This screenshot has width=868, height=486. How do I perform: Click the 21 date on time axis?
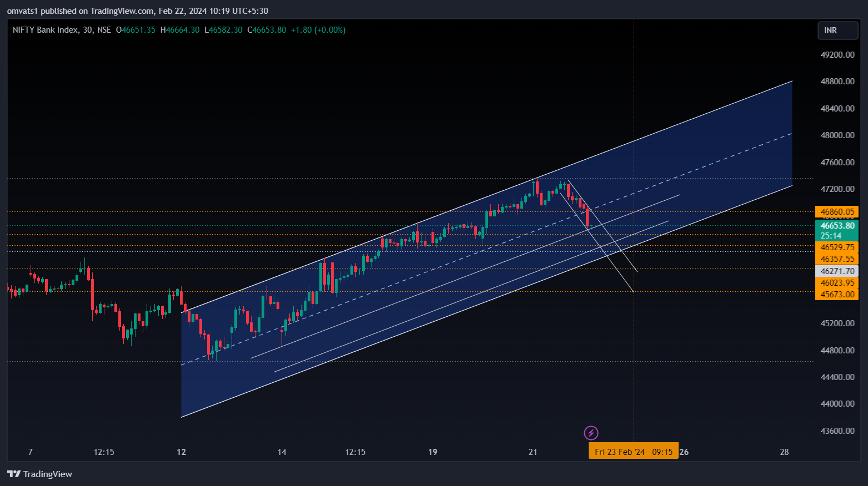point(533,452)
